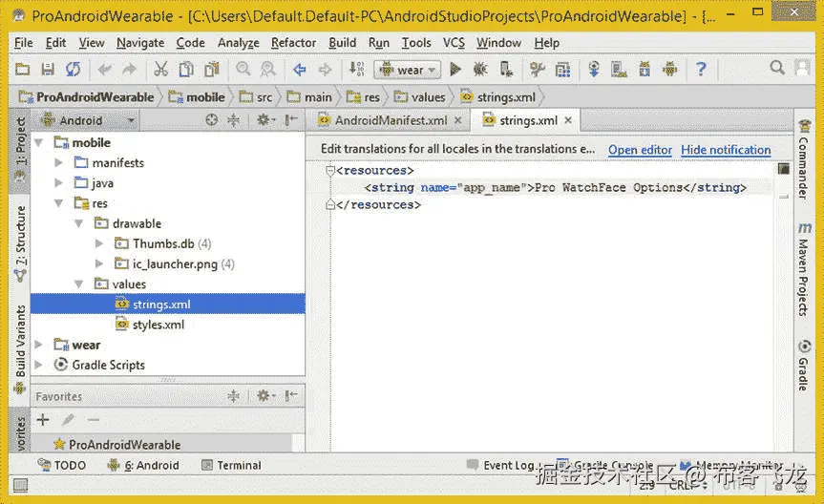The height and width of the screenshot is (504, 824).
Task: Click the values breadcrumb
Action: [x=421, y=97]
